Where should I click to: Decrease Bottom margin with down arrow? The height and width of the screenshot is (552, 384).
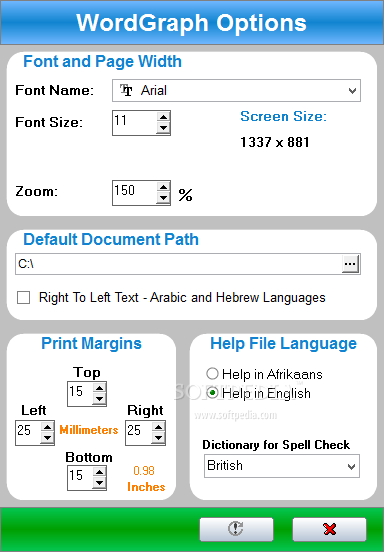tap(100, 483)
